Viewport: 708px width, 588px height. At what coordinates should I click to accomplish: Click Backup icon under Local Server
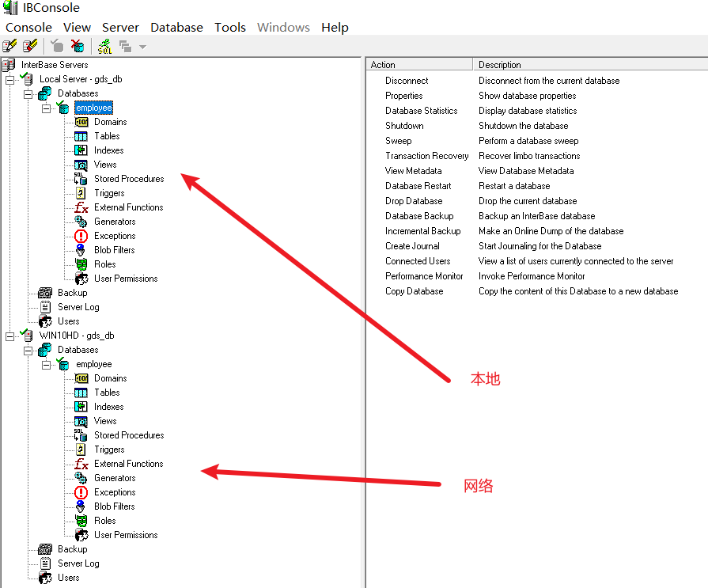[x=45, y=293]
